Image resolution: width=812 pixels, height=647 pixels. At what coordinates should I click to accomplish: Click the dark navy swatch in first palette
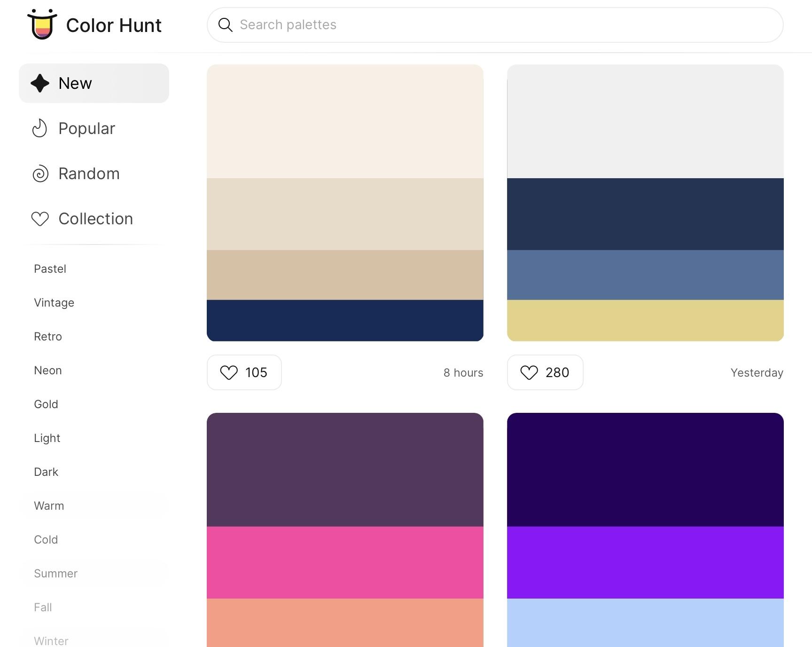345,320
